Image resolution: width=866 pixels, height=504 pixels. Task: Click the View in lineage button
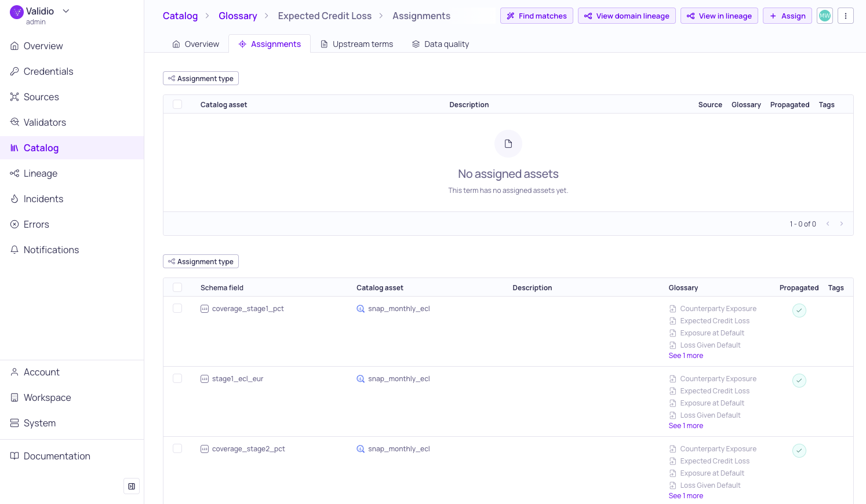719,16
